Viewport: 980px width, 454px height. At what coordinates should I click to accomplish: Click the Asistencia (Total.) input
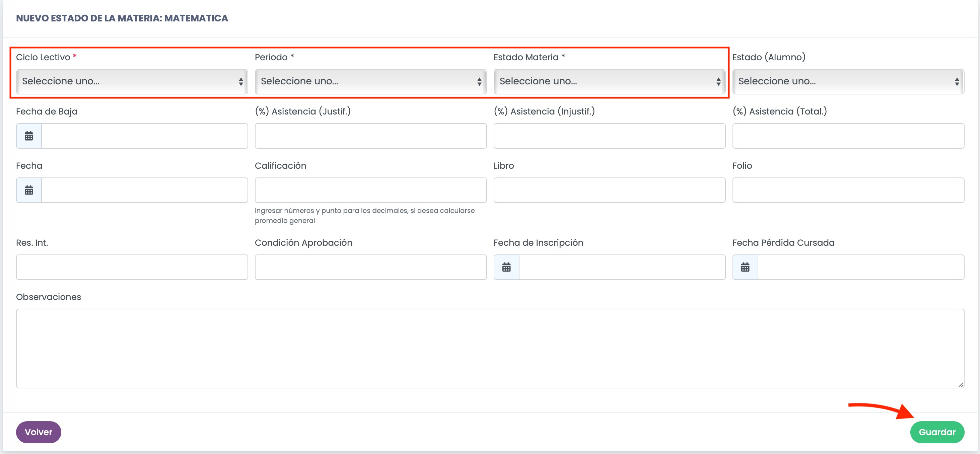[848, 136]
